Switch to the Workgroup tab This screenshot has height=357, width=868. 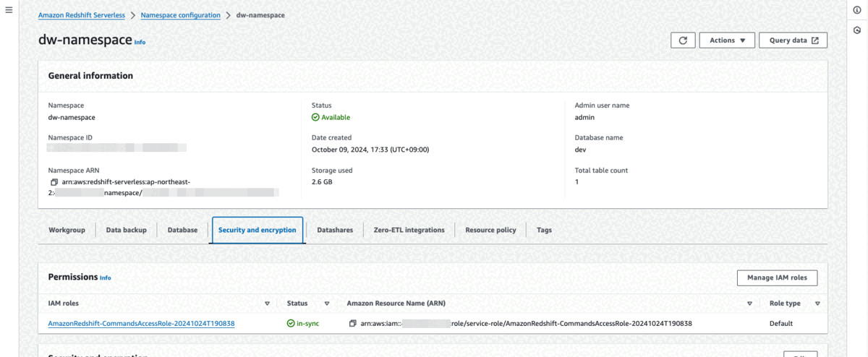point(67,230)
